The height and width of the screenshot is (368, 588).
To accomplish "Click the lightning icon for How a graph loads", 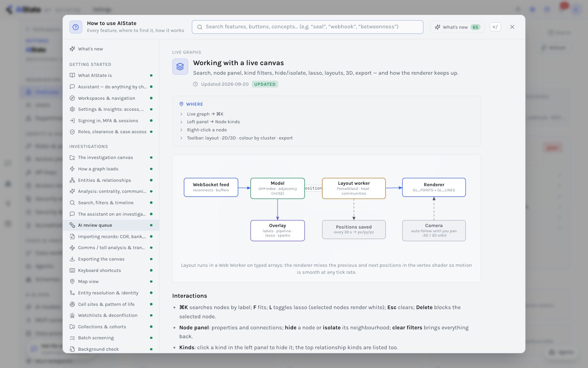I will pyautogui.click(x=72, y=169).
